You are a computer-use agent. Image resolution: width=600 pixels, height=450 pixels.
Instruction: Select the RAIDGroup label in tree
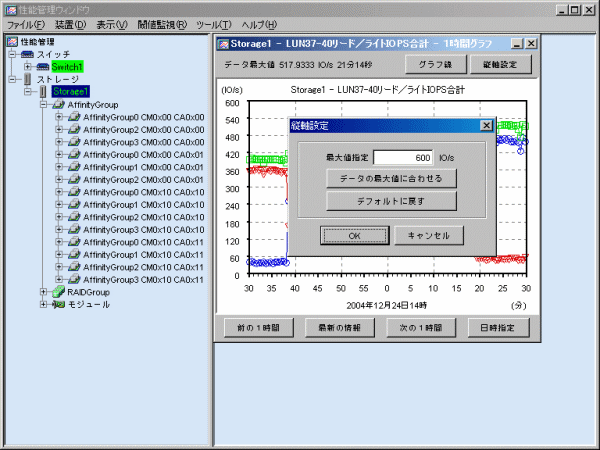(x=88, y=292)
